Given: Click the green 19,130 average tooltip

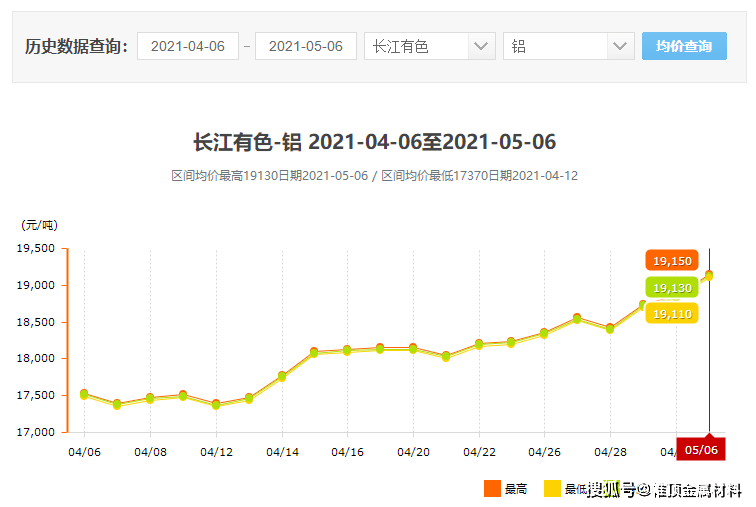Looking at the screenshot, I should pos(672,288).
